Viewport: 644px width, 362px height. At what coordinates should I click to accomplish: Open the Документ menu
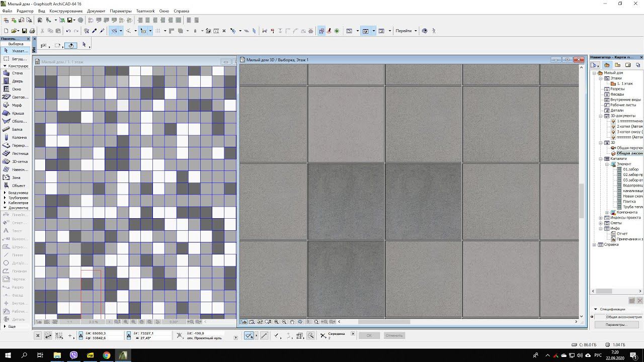(x=96, y=11)
